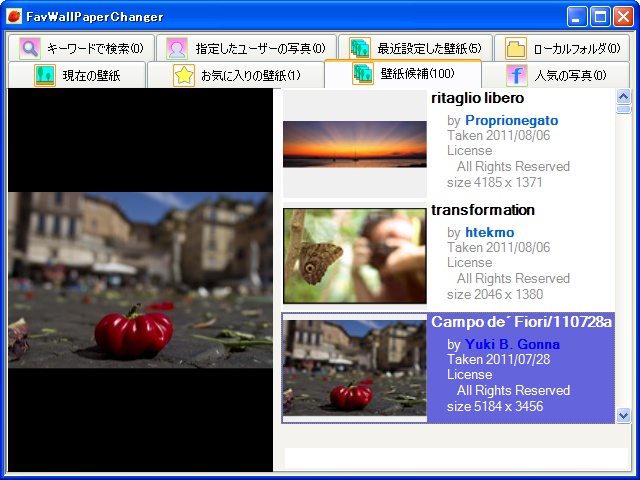Image resolution: width=640 pixels, height=480 pixels.
Task: Click the text 'size 5184 x 3456'
Action: pyautogui.click(x=495, y=406)
